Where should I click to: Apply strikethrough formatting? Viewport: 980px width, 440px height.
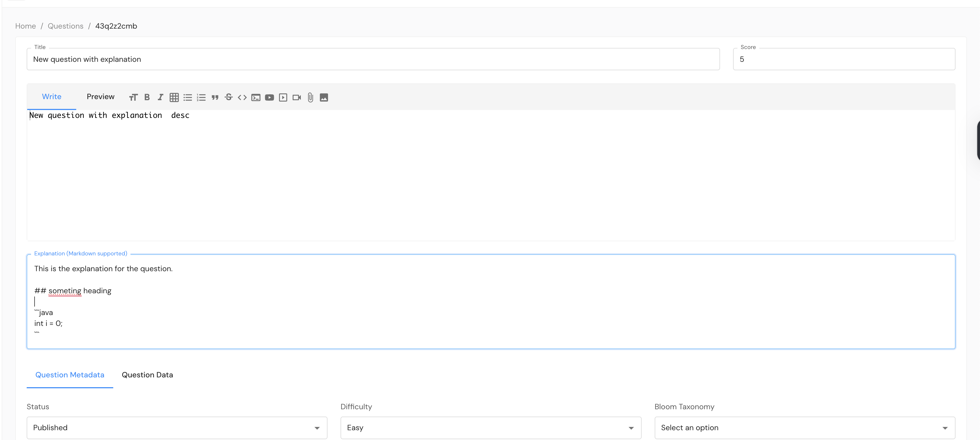point(229,97)
